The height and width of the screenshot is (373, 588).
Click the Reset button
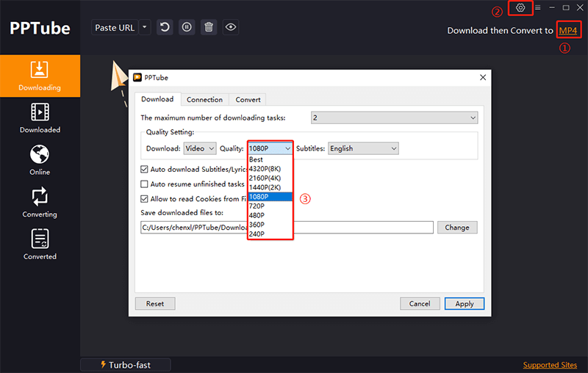click(x=155, y=304)
